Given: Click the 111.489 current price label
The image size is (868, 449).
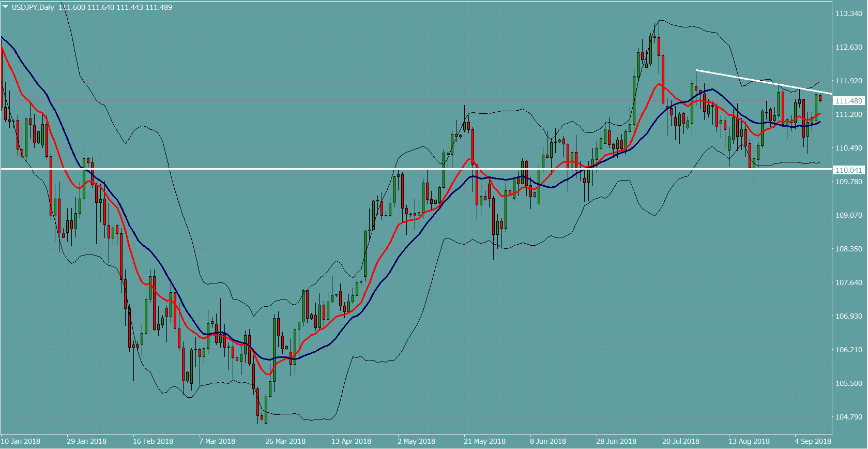Looking at the screenshot, I should coord(848,101).
